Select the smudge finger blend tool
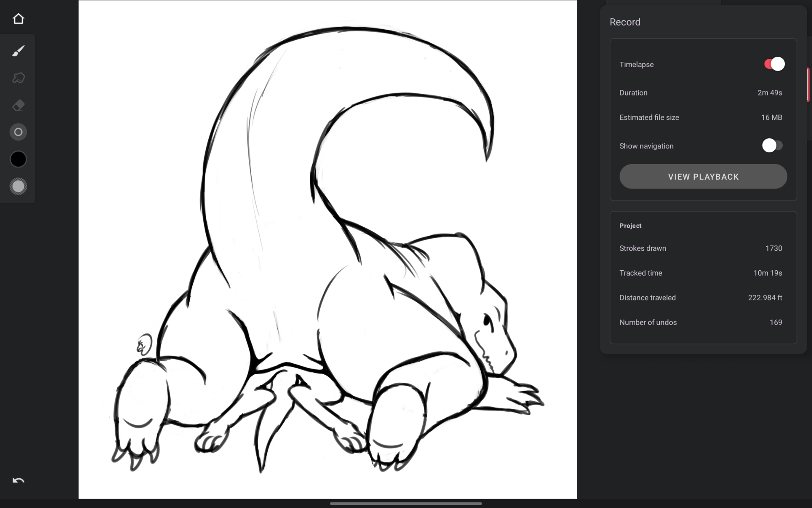Image resolution: width=812 pixels, height=508 pixels. (18, 78)
